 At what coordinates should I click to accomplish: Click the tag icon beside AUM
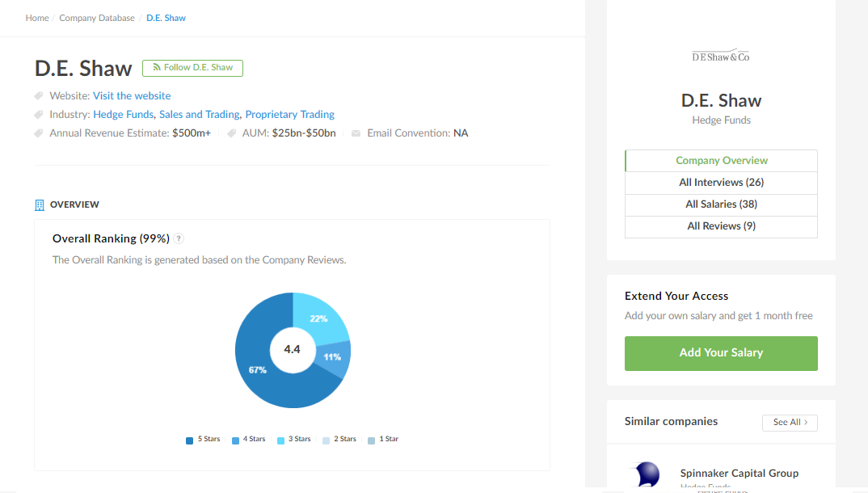coord(232,133)
